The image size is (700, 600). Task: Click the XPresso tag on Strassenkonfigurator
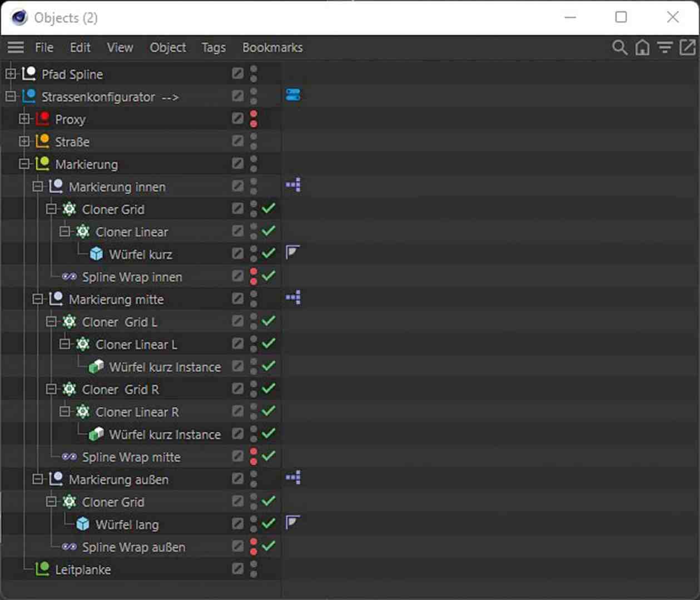[293, 94]
